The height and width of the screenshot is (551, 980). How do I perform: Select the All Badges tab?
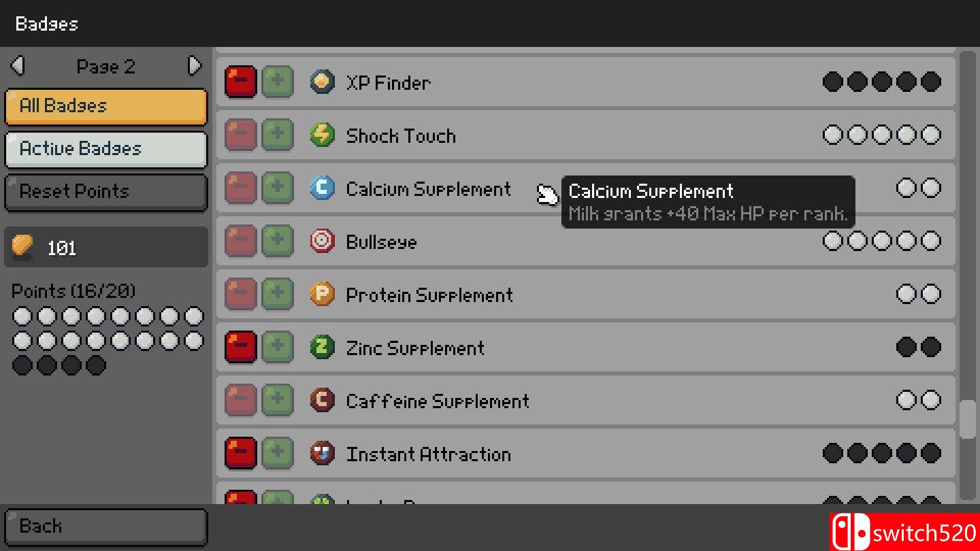pyautogui.click(x=105, y=107)
